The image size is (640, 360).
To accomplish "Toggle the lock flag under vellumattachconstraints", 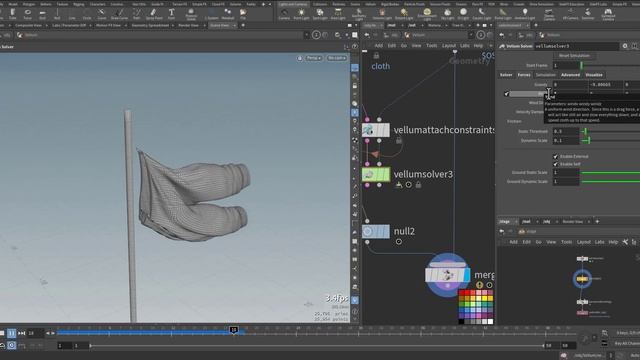I will 399,141.
